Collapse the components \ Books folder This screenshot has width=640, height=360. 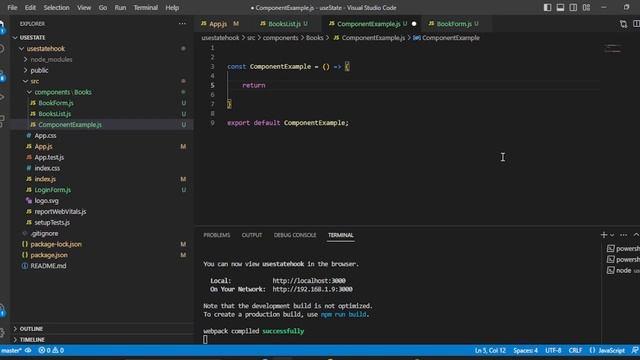[29, 92]
